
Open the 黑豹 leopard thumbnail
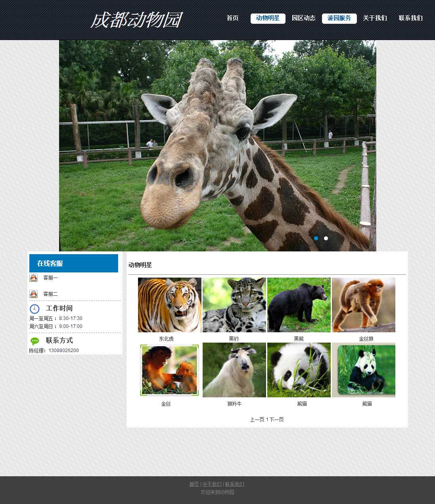[234, 305]
